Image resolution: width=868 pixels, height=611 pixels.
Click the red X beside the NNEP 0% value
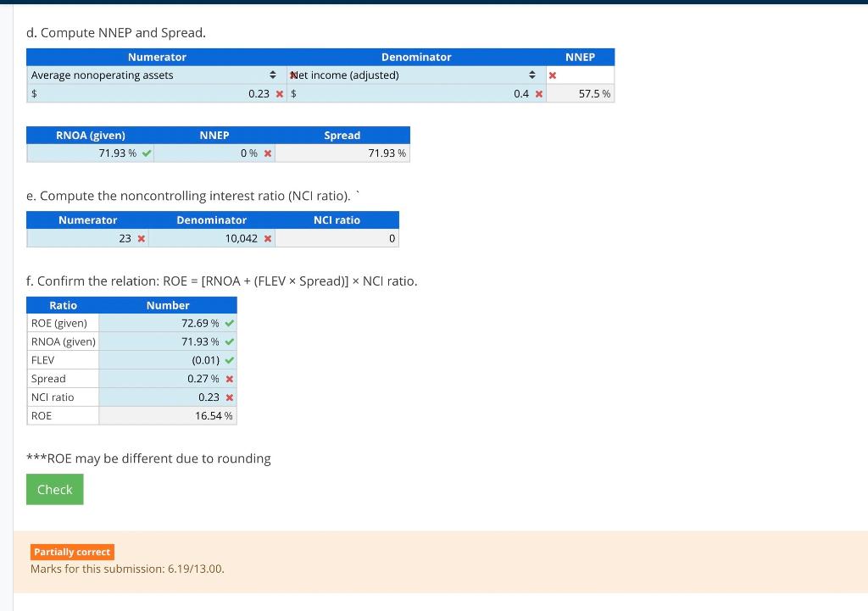[267, 153]
